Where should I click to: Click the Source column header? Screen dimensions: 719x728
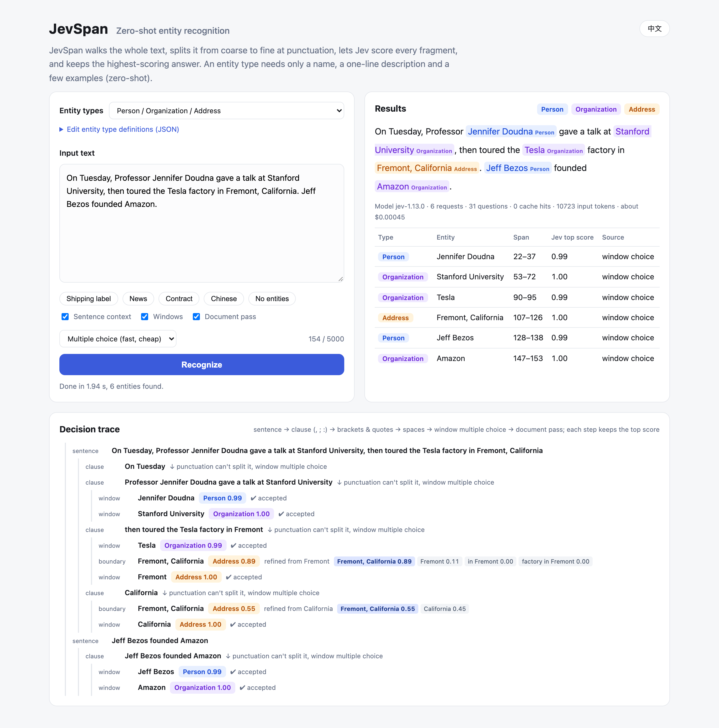[613, 237]
